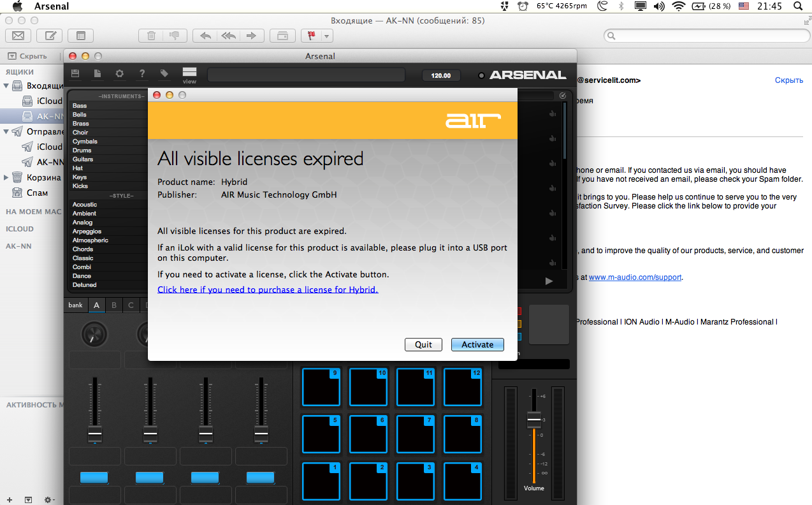Viewport: 812px width, 505px height.
Task: Compose a new message in Mail toolbar
Action: point(49,36)
